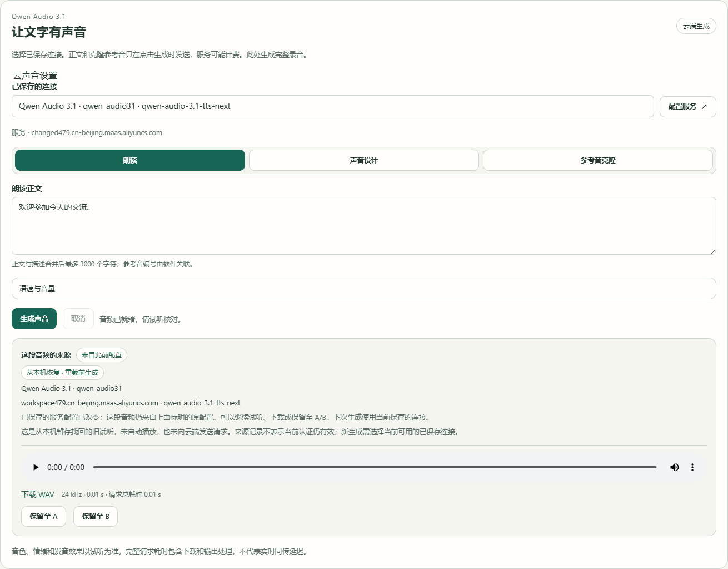The height and width of the screenshot is (569, 728).
Task: Click the 取消 button
Action: click(x=78, y=319)
